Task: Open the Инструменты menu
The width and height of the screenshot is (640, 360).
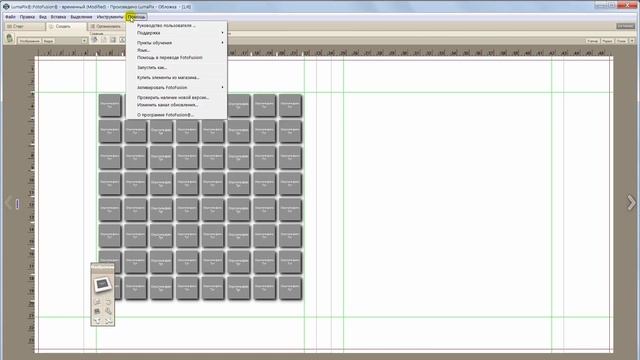Action: pyautogui.click(x=109, y=17)
